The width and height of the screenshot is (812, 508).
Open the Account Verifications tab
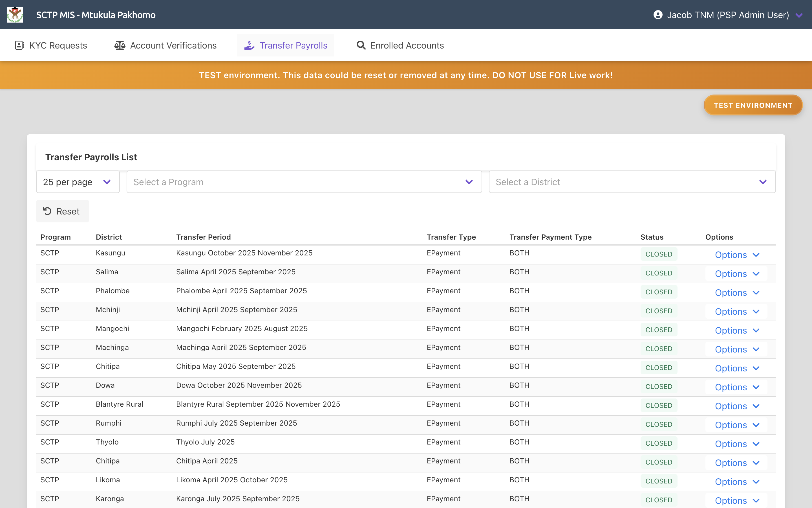tap(166, 45)
